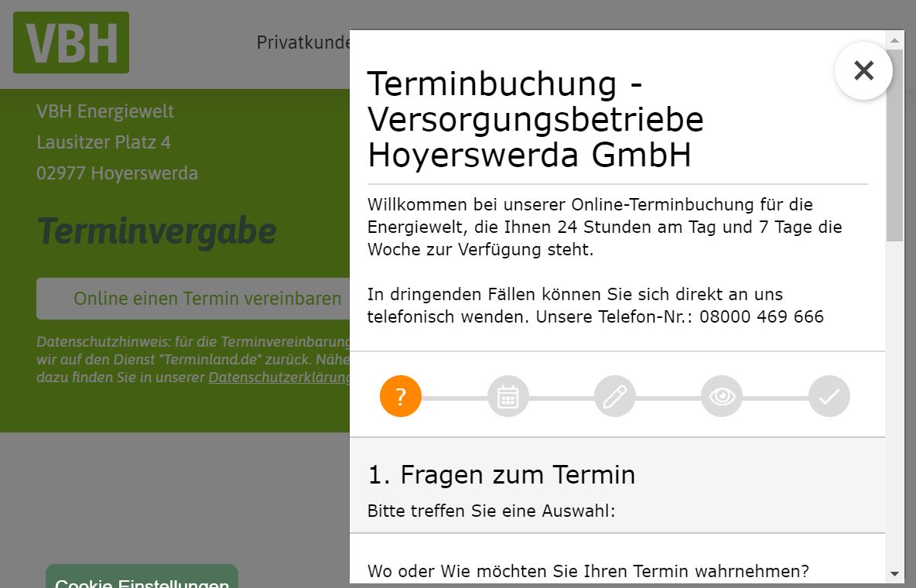Click the dialog scrollbar down arrow
This screenshot has height=588, width=916.
(894, 575)
